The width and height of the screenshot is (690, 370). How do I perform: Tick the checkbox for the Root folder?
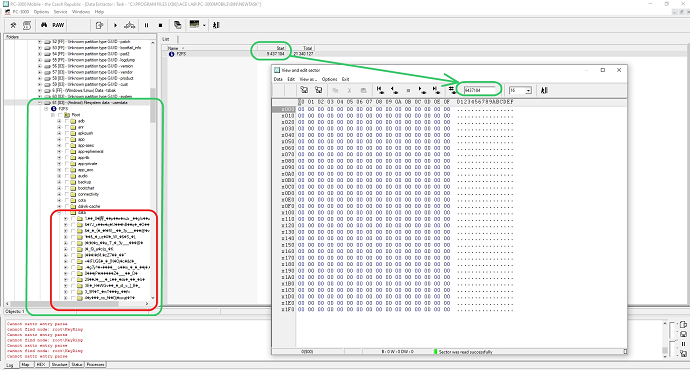click(60, 115)
